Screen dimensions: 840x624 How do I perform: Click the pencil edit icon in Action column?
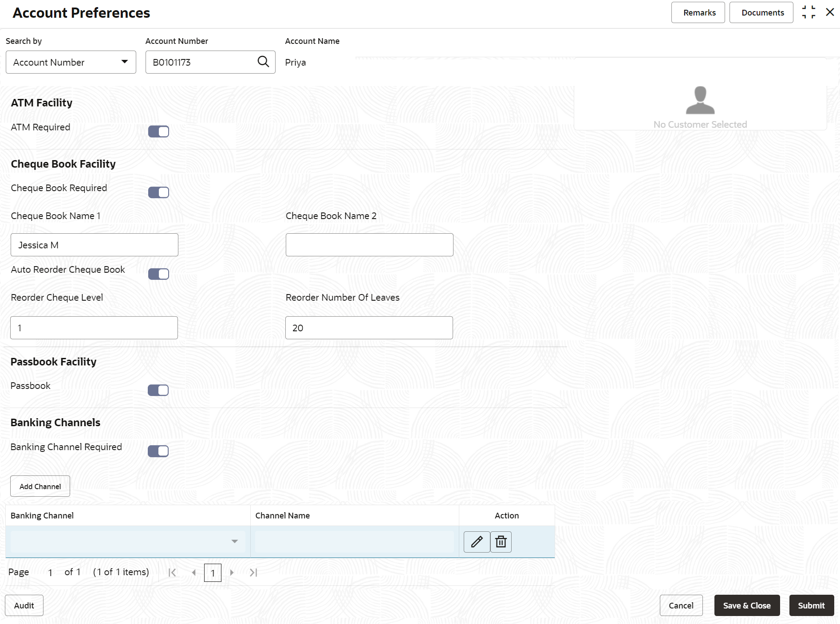coord(477,542)
